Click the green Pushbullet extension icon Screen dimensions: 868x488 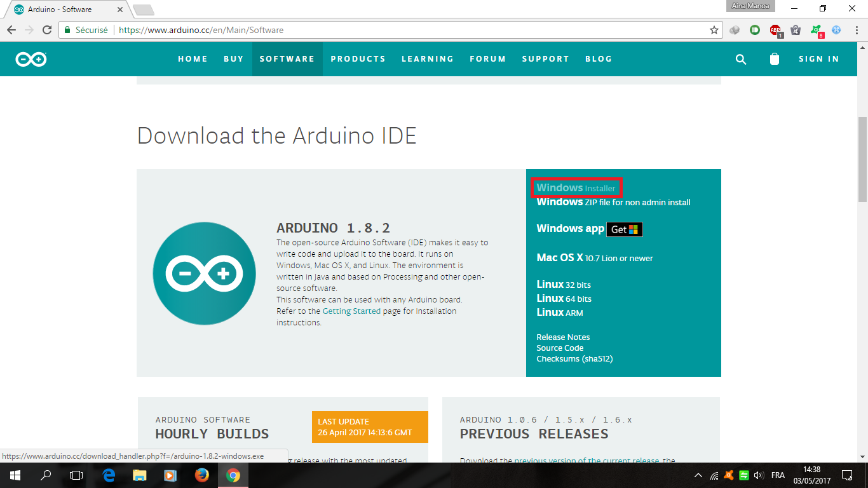click(755, 30)
